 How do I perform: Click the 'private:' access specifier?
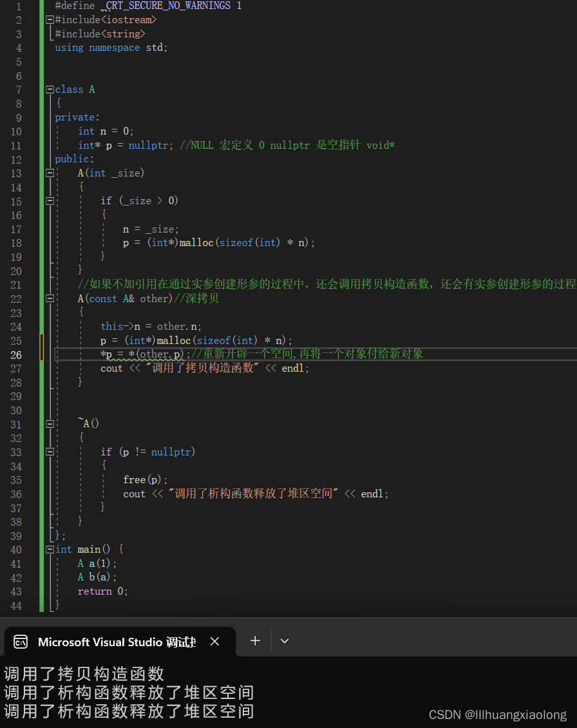[77, 117]
